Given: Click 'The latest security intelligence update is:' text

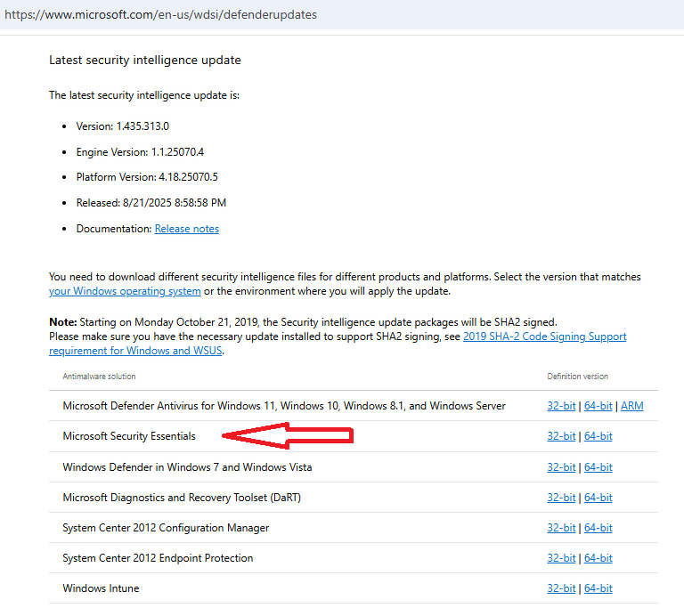Looking at the screenshot, I should (144, 95).
